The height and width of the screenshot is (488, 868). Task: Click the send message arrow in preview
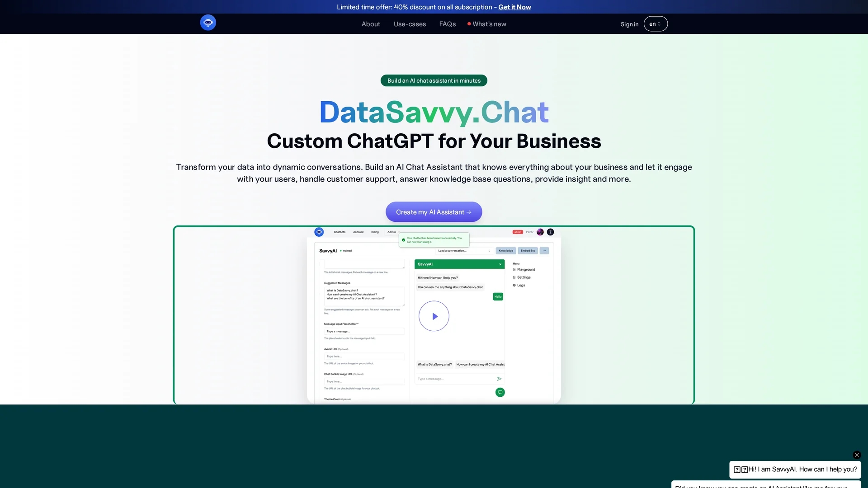(x=499, y=379)
